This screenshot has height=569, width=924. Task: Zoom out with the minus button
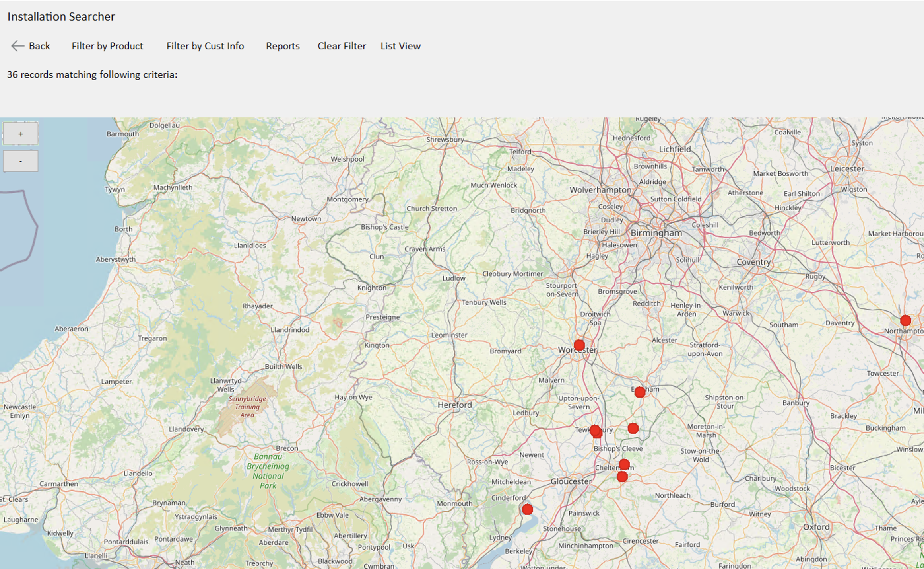pos(21,161)
